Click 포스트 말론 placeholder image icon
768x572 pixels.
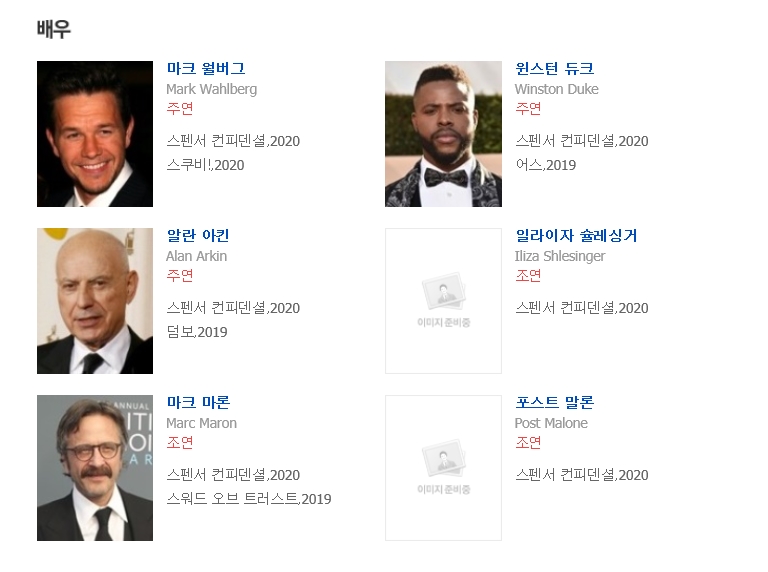tap(443, 468)
